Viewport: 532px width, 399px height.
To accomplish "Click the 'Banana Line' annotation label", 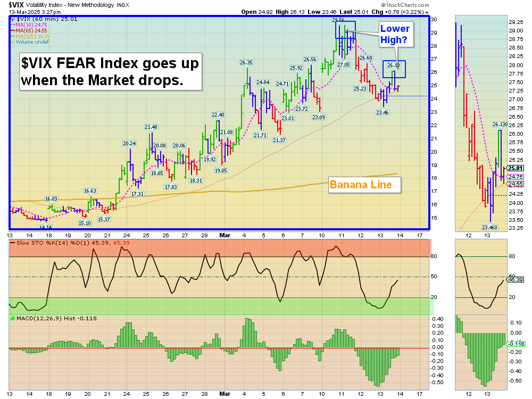I will 365,185.
